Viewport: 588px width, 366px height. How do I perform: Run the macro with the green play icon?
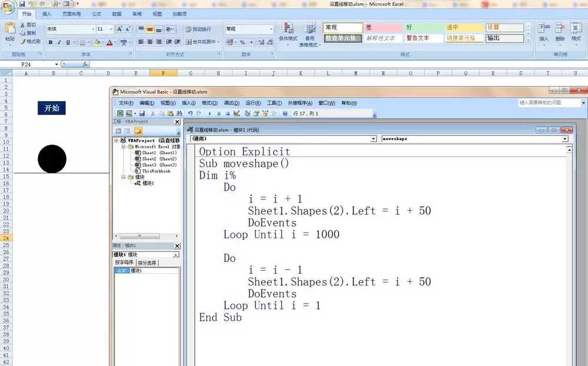[x=210, y=114]
